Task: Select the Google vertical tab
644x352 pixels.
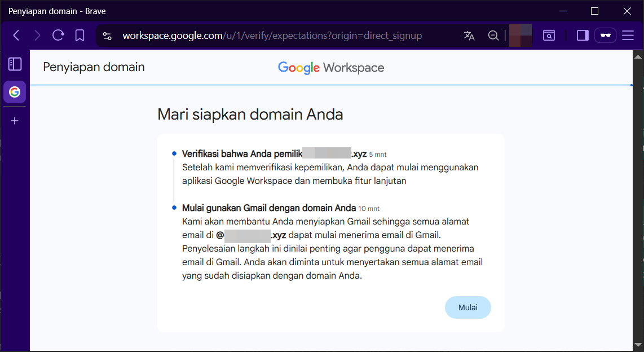Action: (x=15, y=92)
